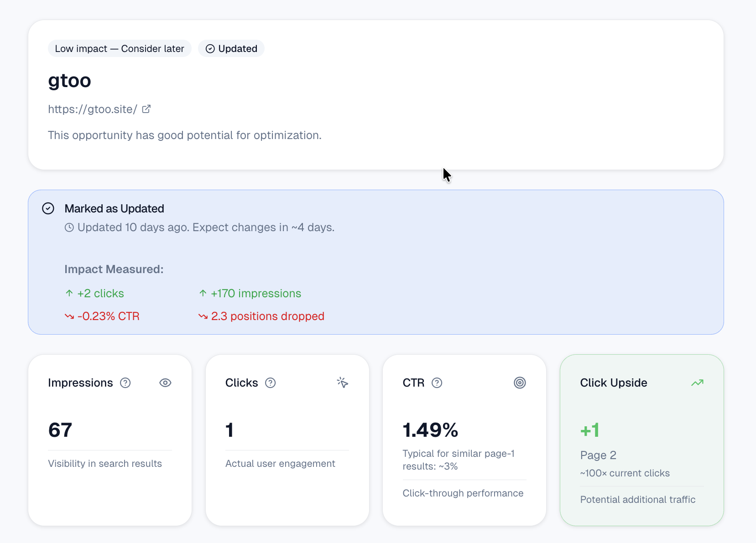Click the up arrow beside +2 clicks
The height and width of the screenshot is (543, 756).
tap(68, 293)
